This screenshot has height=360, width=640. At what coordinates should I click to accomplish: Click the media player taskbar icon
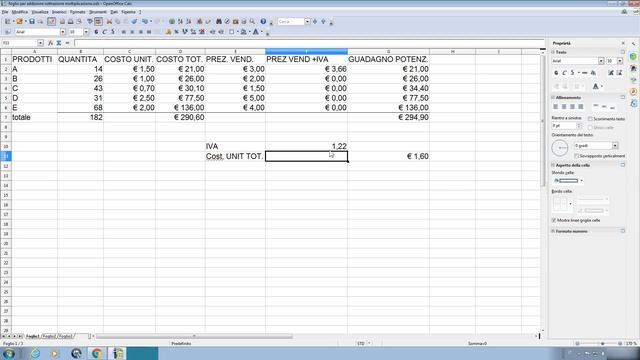tap(55, 353)
